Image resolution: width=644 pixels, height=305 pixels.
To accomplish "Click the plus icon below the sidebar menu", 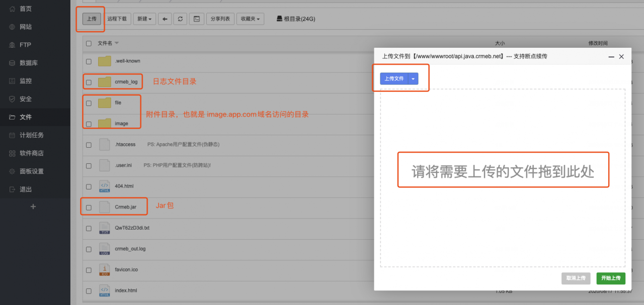I will (x=33, y=206).
